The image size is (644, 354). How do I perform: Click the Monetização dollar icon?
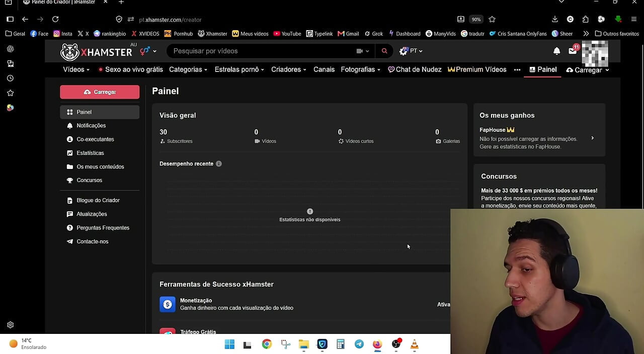coord(167,304)
